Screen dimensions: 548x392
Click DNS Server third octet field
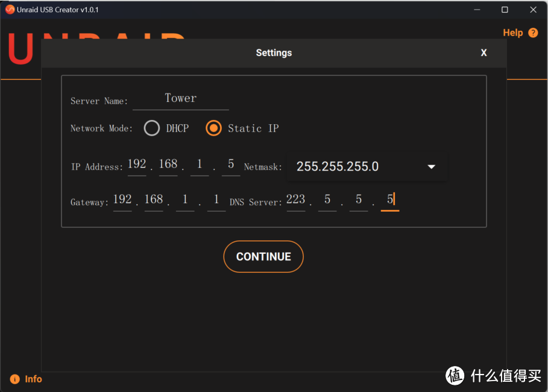[359, 200]
